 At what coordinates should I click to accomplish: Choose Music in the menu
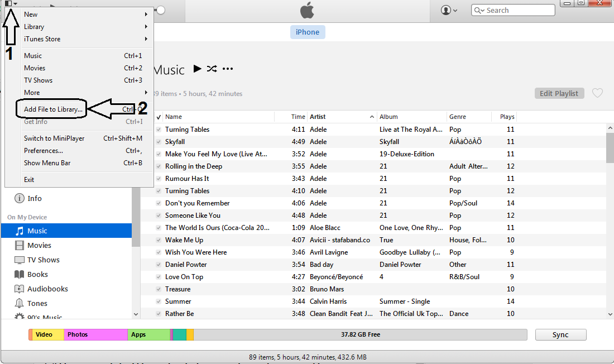pyautogui.click(x=87, y=56)
